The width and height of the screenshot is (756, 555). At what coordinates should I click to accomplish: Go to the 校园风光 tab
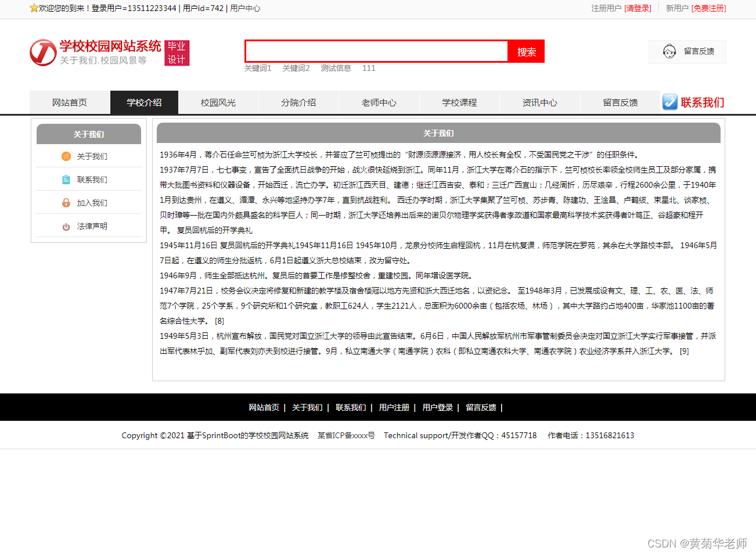click(x=218, y=102)
